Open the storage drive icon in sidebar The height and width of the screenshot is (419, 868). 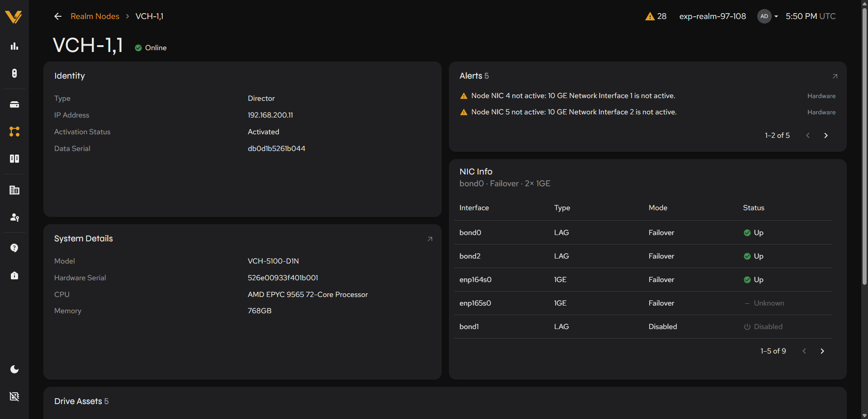point(14,104)
